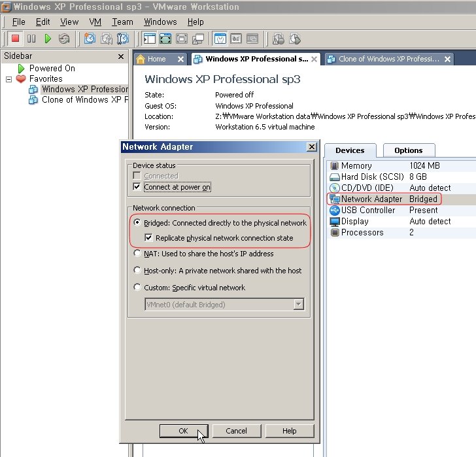Screen dimensions: 476x457
Task: Toggle the Show Sidebar toolbar icon
Action: [149, 39]
